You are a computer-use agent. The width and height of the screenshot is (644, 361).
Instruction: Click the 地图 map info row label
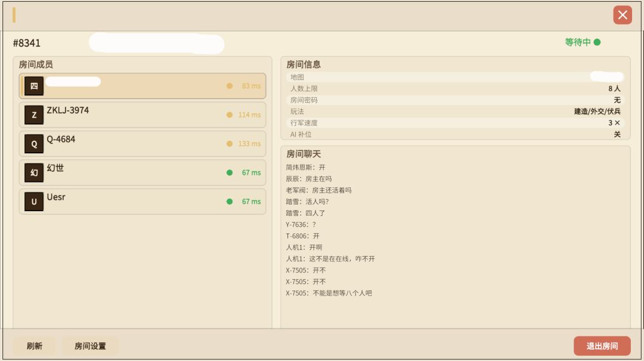click(297, 77)
